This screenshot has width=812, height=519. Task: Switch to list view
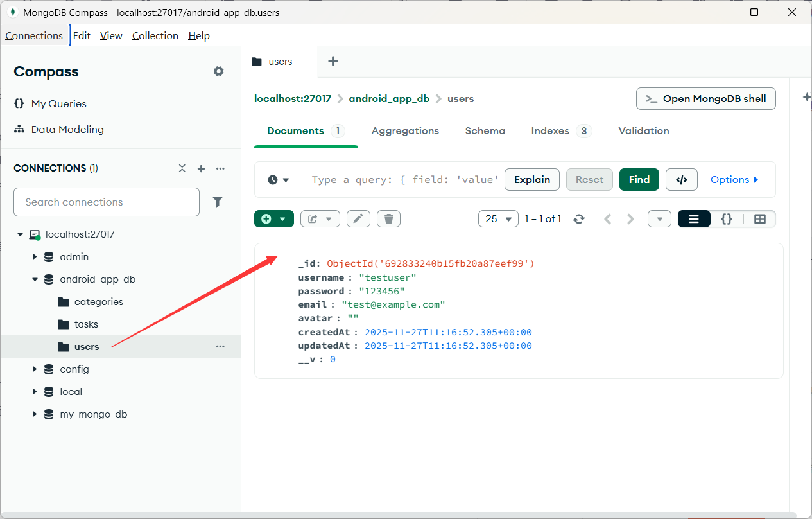coord(694,219)
